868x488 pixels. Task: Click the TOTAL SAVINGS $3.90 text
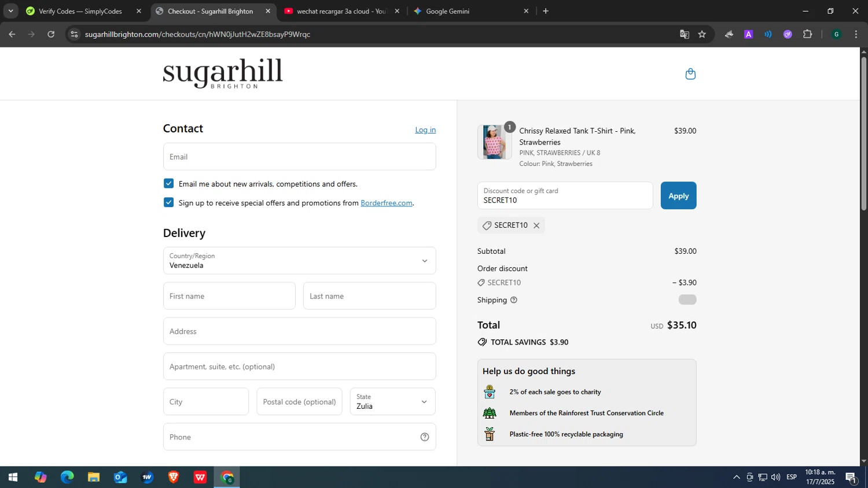[x=529, y=342]
